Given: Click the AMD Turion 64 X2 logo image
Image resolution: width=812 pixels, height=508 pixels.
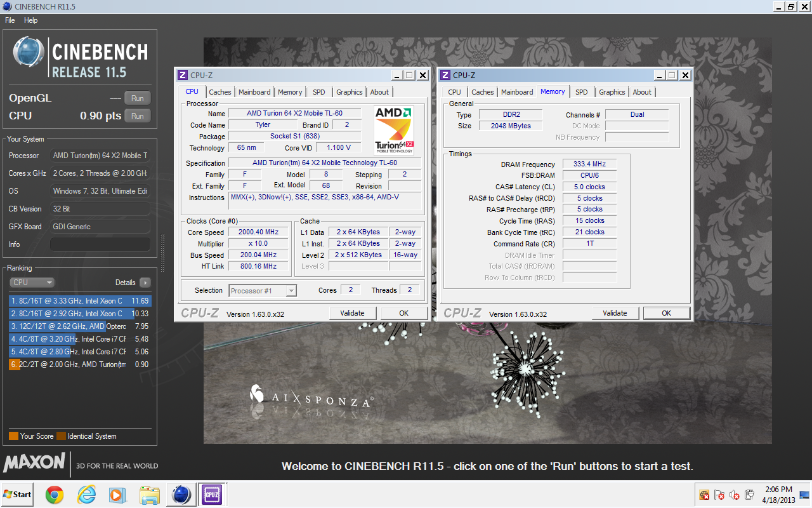Looking at the screenshot, I should pos(394,130).
